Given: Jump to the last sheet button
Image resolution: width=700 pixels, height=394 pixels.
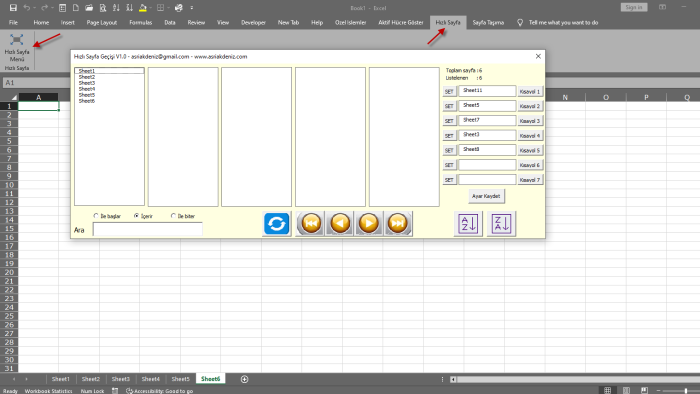Looking at the screenshot, I should pyautogui.click(x=398, y=223).
